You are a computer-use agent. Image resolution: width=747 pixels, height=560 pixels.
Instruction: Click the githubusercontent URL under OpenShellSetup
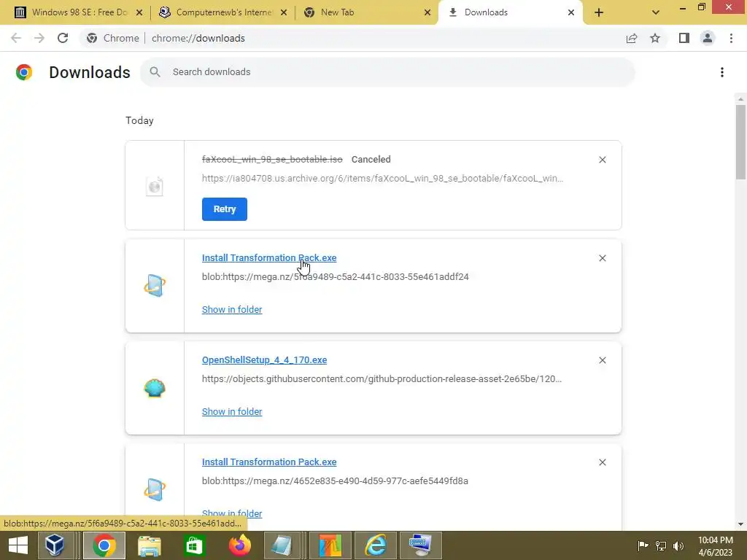pos(382,379)
